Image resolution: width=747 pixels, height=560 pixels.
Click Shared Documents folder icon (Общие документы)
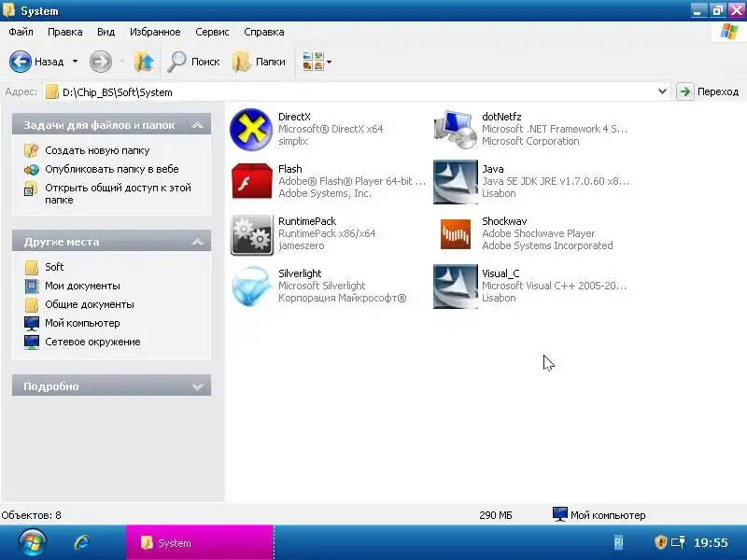pyautogui.click(x=32, y=304)
